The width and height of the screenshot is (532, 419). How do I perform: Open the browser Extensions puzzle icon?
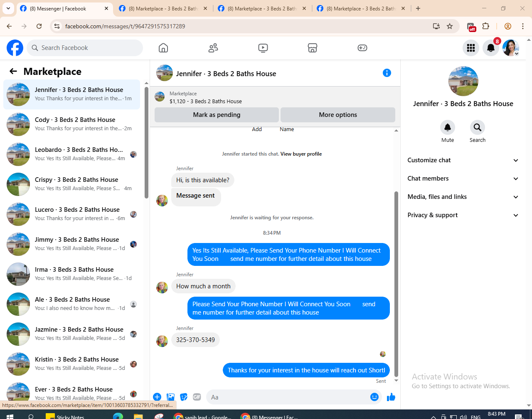[485, 26]
